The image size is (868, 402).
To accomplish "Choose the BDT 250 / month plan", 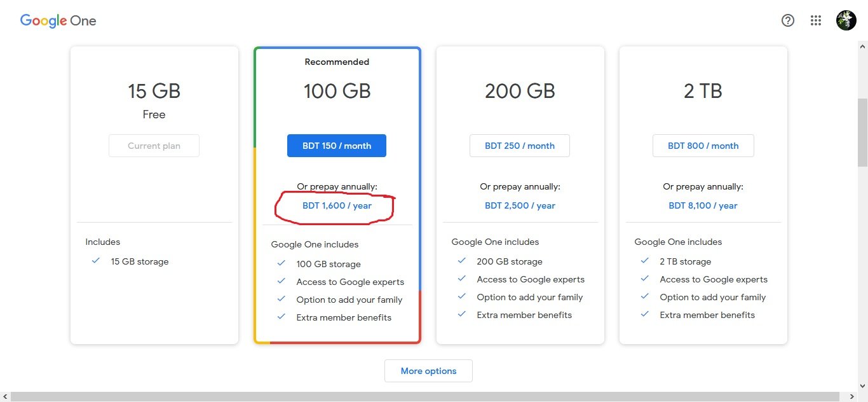I will pos(519,146).
